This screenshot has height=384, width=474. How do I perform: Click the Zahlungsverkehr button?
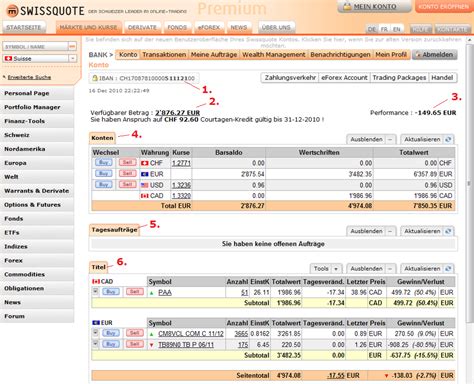tap(290, 78)
